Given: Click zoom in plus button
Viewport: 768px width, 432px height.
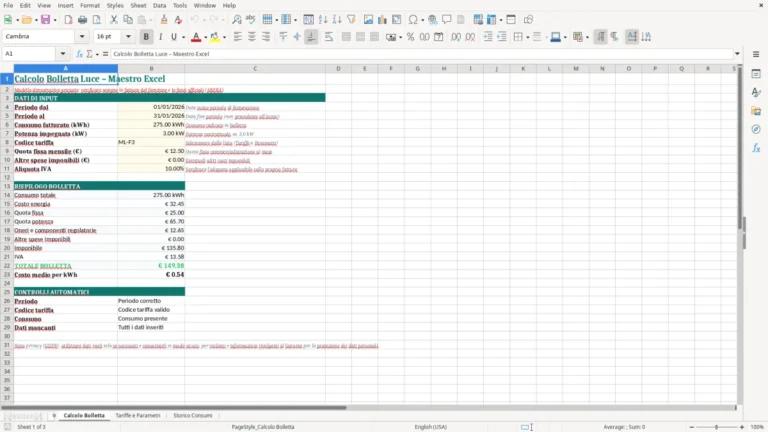Looking at the screenshot, I should point(742,427).
